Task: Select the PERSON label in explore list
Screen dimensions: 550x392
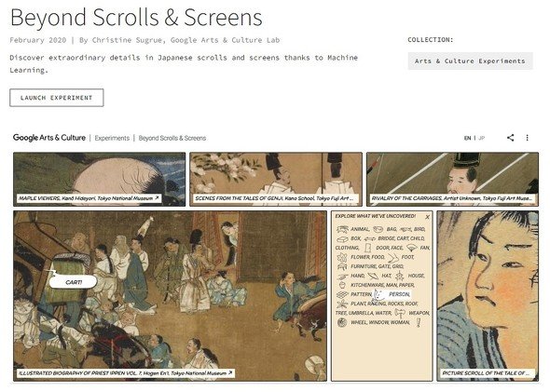Action: coord(399,294)
